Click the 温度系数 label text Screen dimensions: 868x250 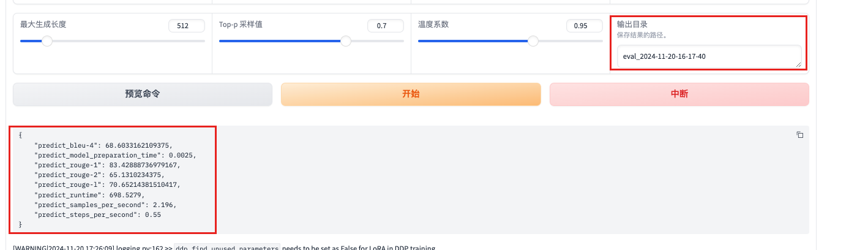[433, 25]
